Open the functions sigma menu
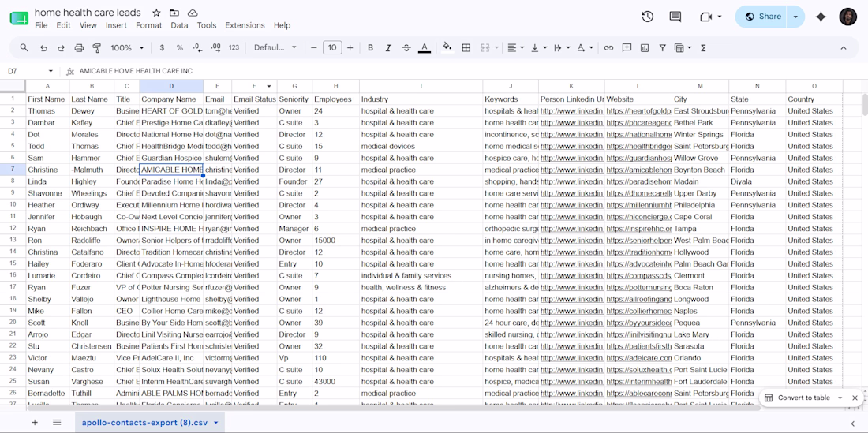Screen dimensions: 868x433 [703, 48]
